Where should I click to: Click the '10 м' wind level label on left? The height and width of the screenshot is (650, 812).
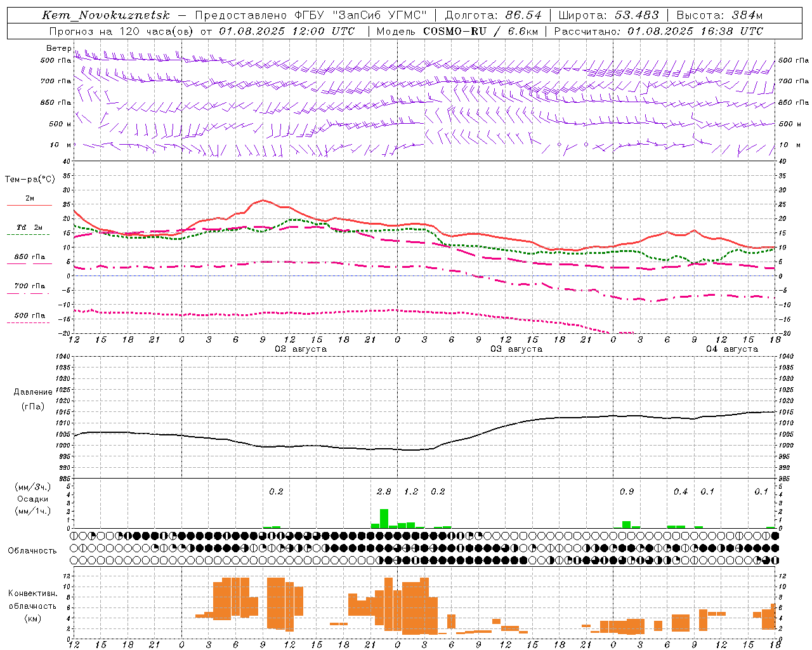click(60, 145)
